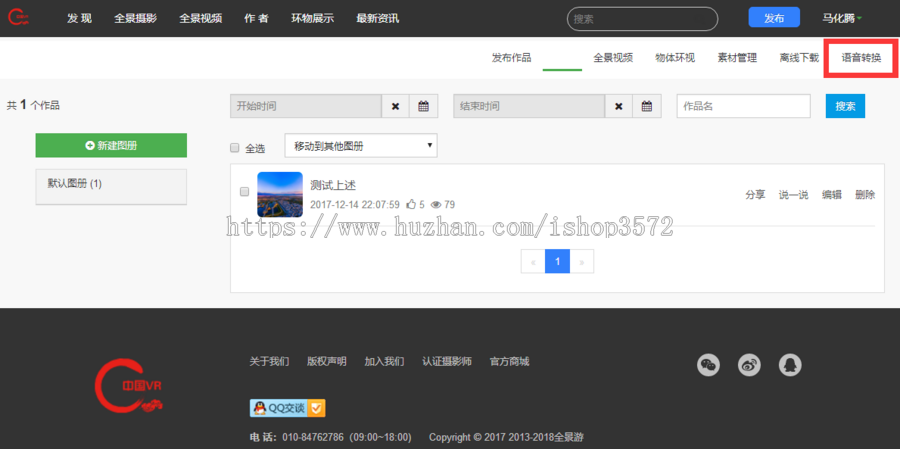Click the timestamp 2017-12-14 22:07:59

[x=355, y=204]
